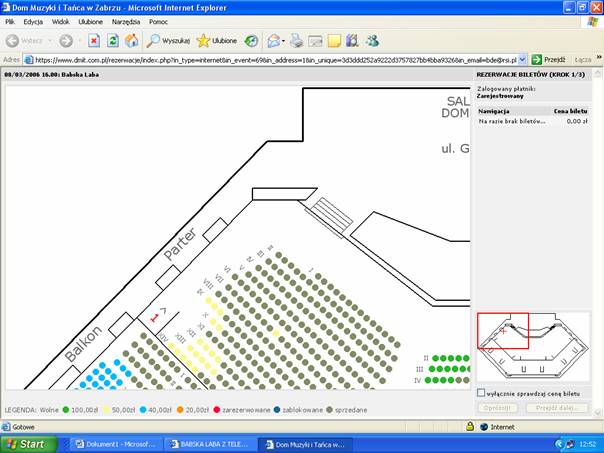
Task: Click the Przejdź go button
Action: [549, 59]
